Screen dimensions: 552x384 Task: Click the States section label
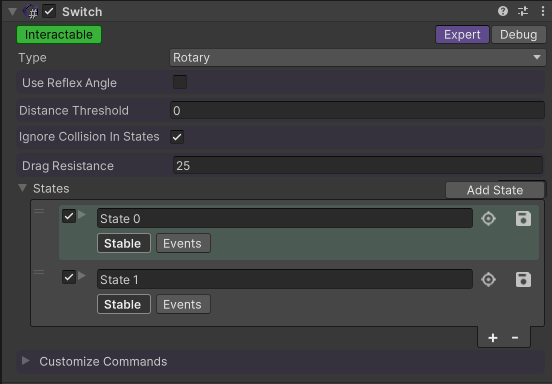click(51, 188)
